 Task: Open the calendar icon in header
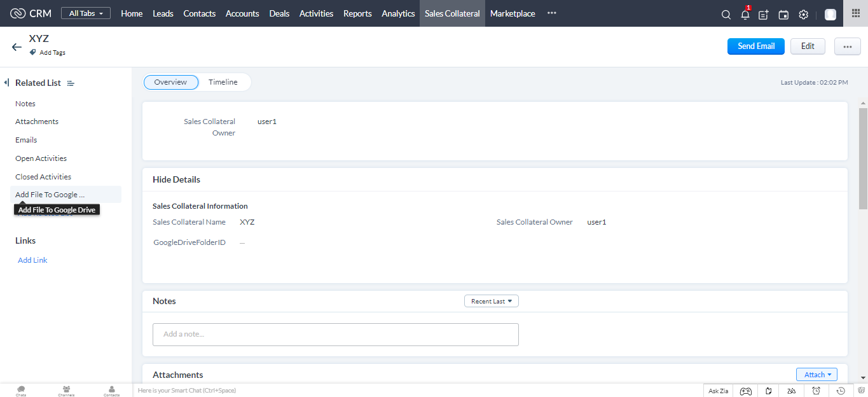click(x=783, y=15)
